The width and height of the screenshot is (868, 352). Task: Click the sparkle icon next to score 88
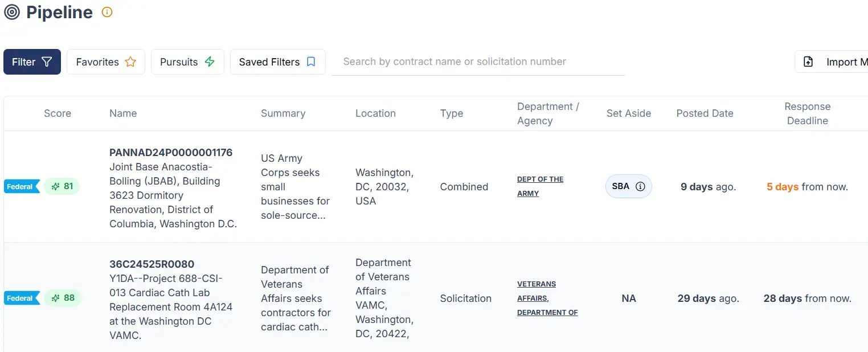pos(55,298)
